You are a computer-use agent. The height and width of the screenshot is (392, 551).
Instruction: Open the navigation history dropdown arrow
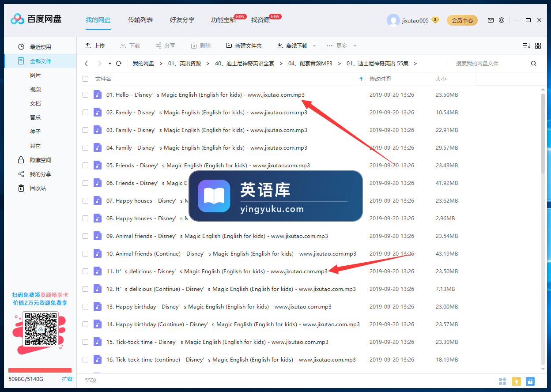(x=109, y=64)
